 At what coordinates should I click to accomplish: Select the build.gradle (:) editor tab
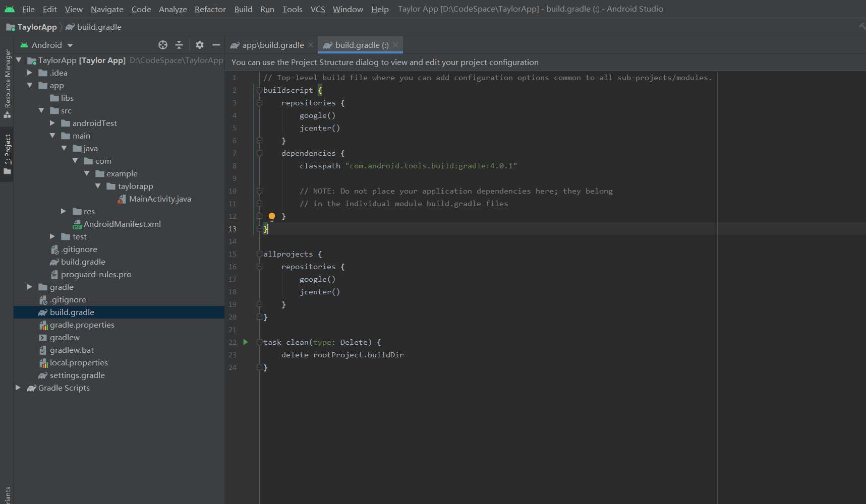click(361, 45)
